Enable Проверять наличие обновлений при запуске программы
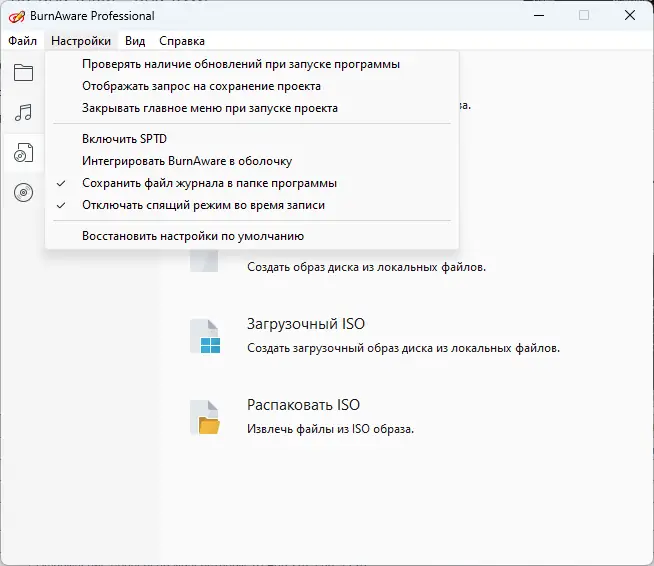This screenshot has width=654, height=566. (252, 64)
